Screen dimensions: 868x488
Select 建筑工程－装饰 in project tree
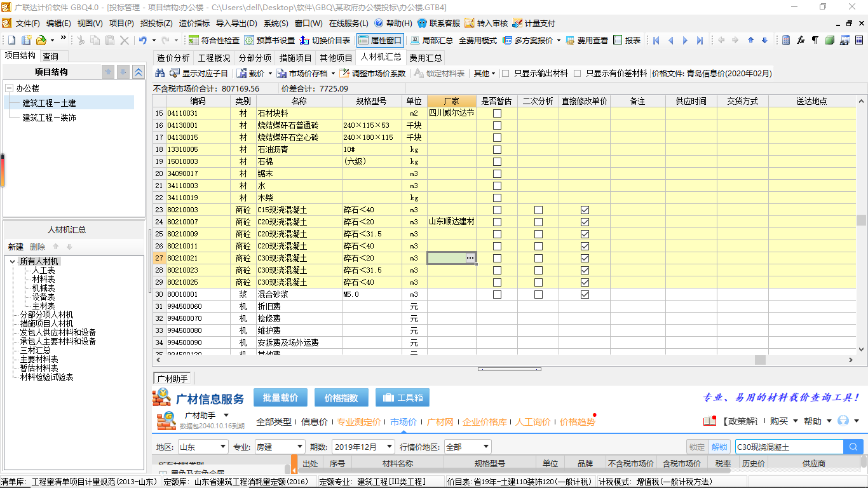(50, 118)
